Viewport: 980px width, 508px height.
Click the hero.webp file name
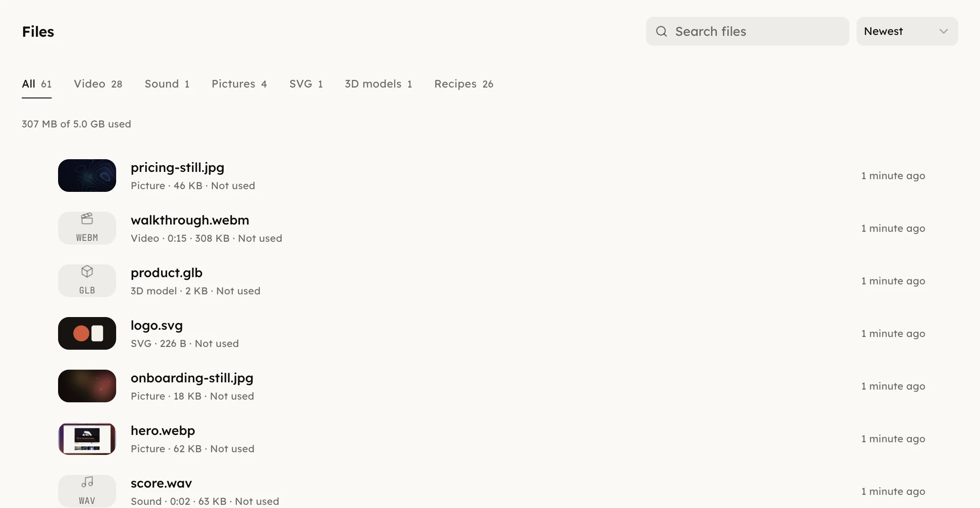[163, 431]
